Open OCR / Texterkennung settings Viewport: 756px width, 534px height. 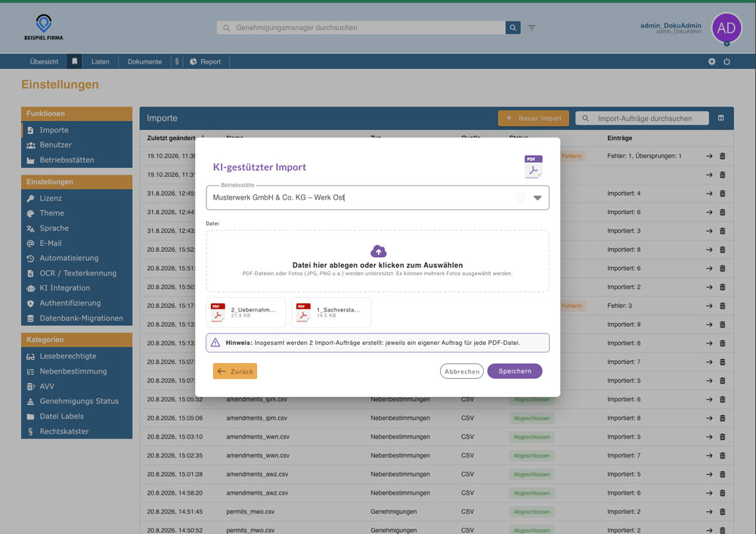(x=76, y=273)
